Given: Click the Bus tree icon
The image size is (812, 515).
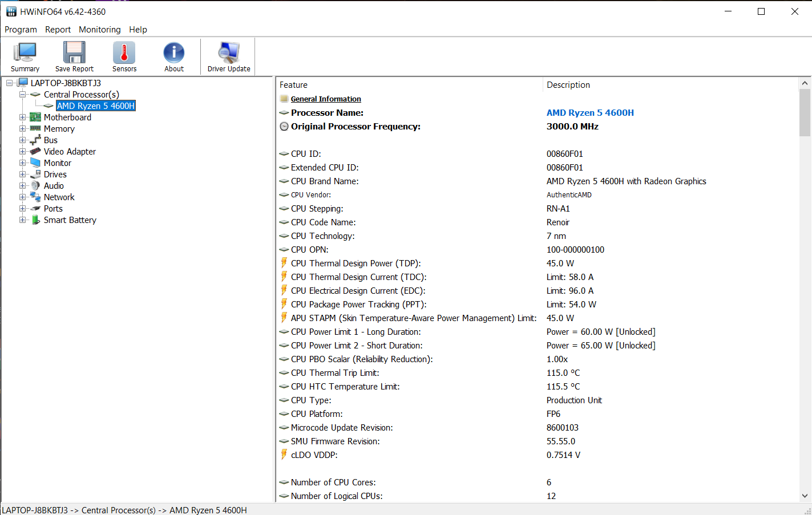Looking at the screenshot, I should 35,140.
